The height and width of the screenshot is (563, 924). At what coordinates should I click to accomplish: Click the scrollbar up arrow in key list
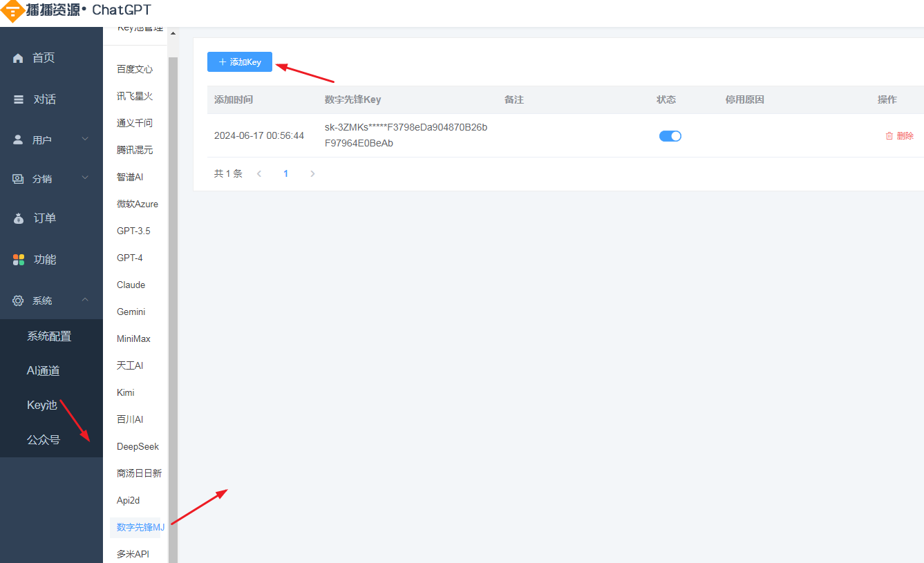click(x=173, y=32)
